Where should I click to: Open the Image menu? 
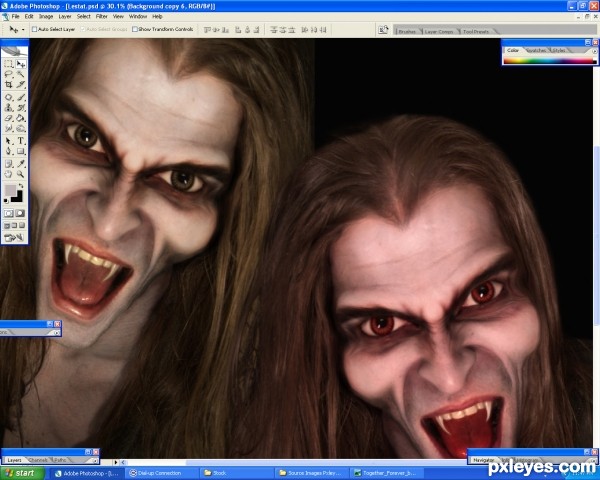coord(46,16)
